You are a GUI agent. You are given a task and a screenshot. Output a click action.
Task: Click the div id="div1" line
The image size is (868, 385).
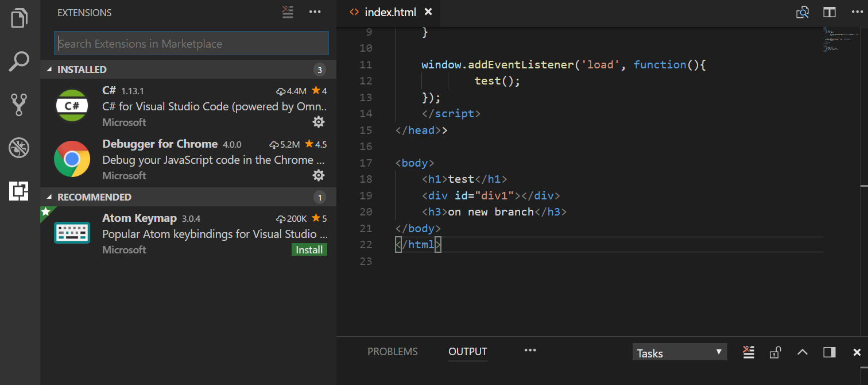tap(491, 195)
